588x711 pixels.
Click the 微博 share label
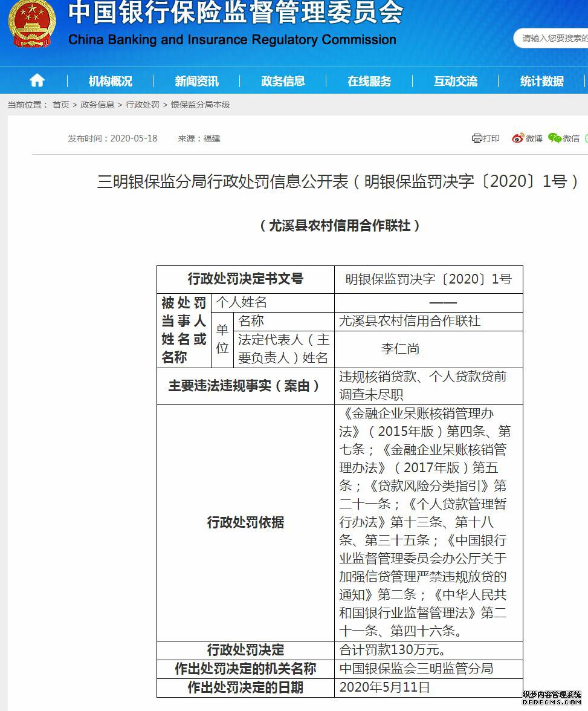534,138
